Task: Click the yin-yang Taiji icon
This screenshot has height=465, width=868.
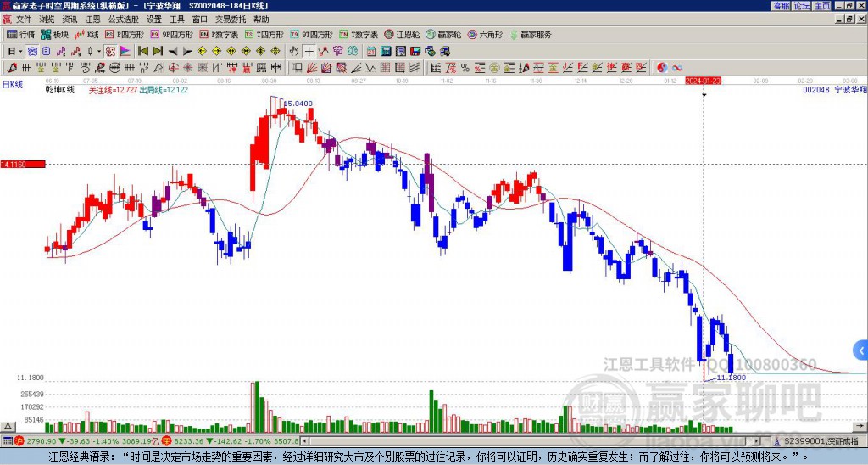Action: point(663,68)
